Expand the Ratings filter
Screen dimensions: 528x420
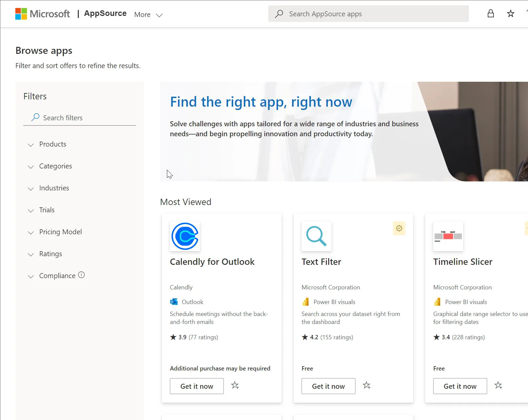(x=45, y=254)
